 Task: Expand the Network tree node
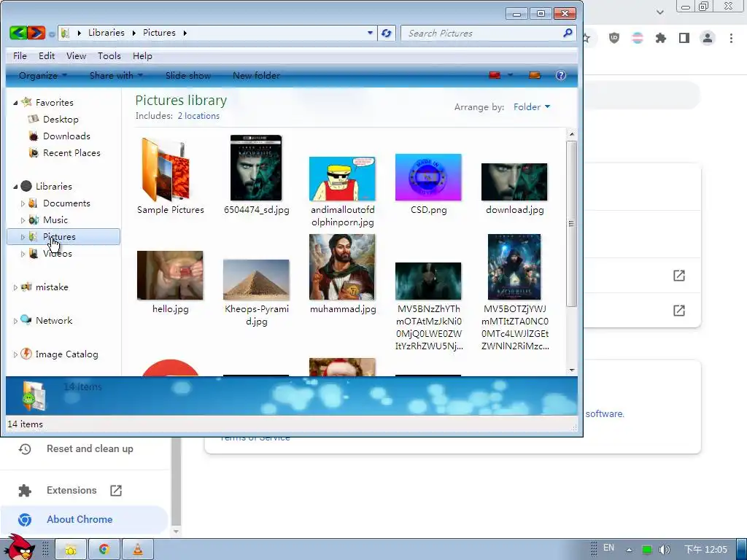click(15, 321)
